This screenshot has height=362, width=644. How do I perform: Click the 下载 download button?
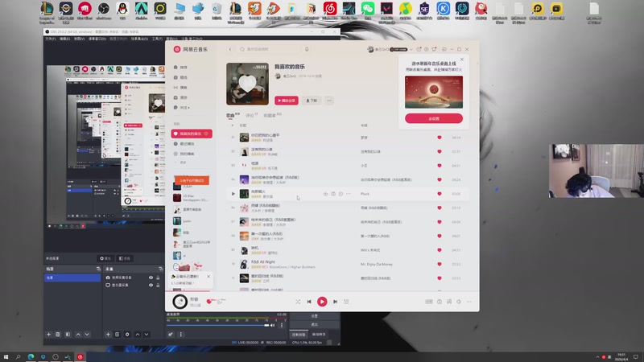(x=312, y=101)
